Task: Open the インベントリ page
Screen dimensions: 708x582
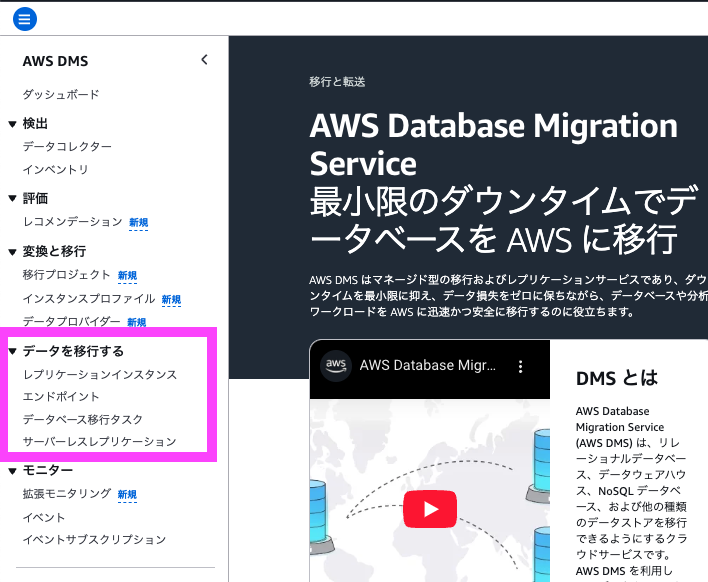Action: (x=56, y=169)
